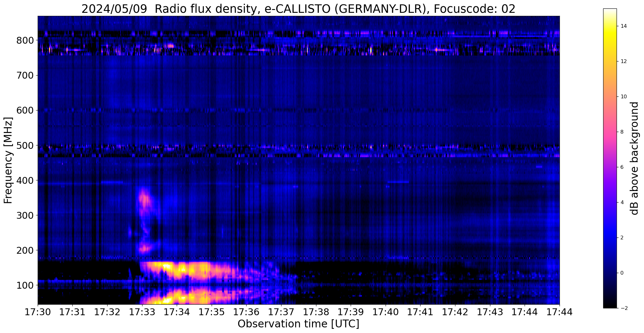Click the 200 MHz frequency tick label
This screenshot has height=333, width=644.
coord(25,251)
